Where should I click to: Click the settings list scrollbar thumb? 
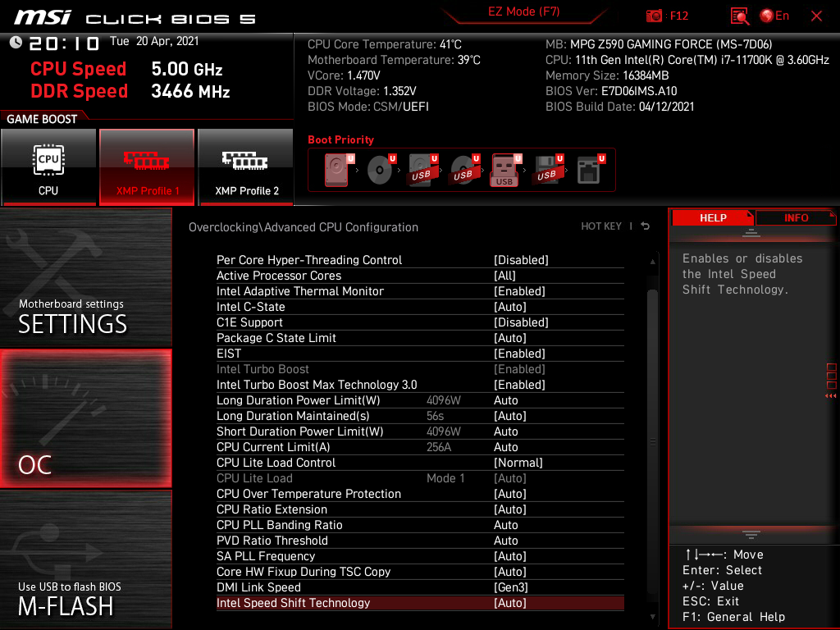coord(652,442)
